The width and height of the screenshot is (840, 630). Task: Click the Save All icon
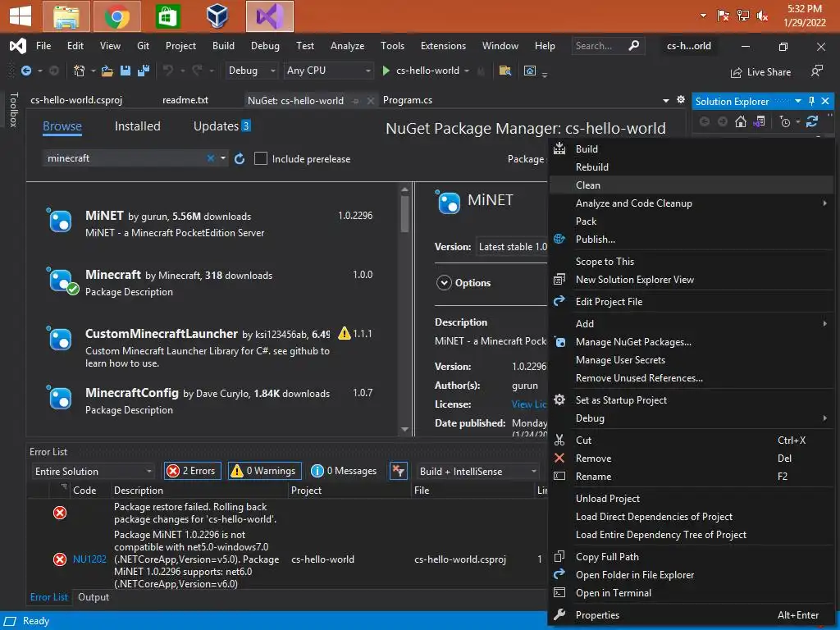click(144, 71)
